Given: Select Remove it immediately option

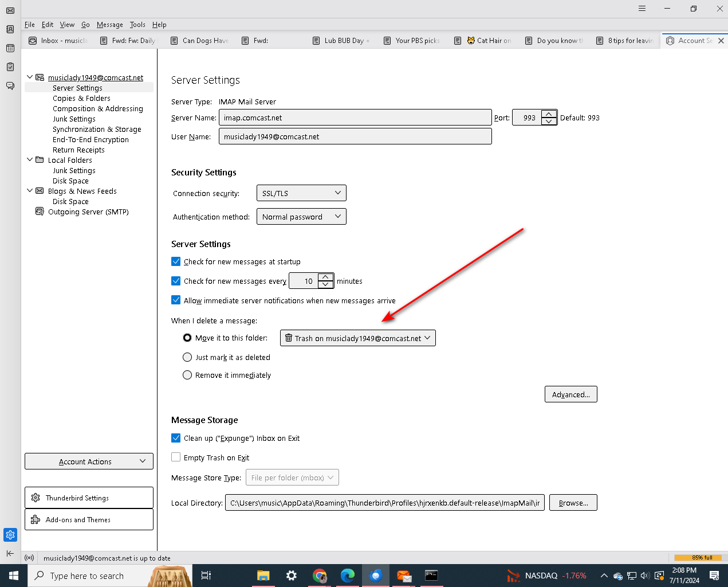Looking at the screenshot, I should click(187, 375).
